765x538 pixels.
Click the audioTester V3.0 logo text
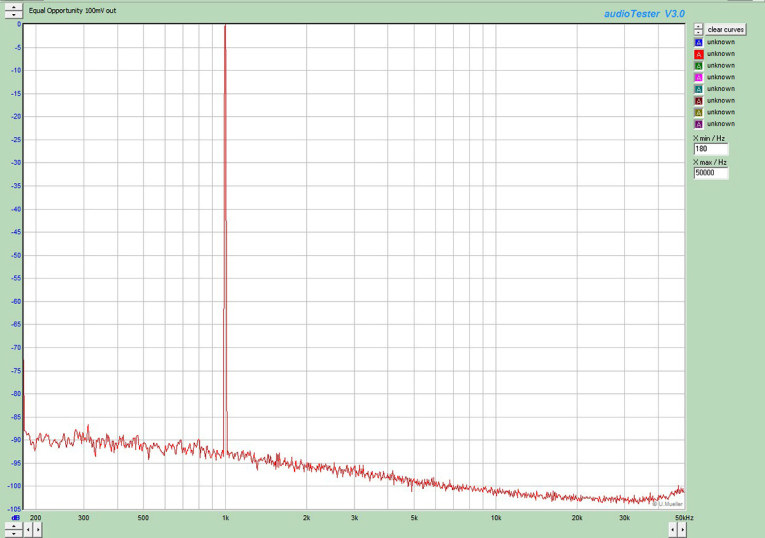(x=644, y=14)
